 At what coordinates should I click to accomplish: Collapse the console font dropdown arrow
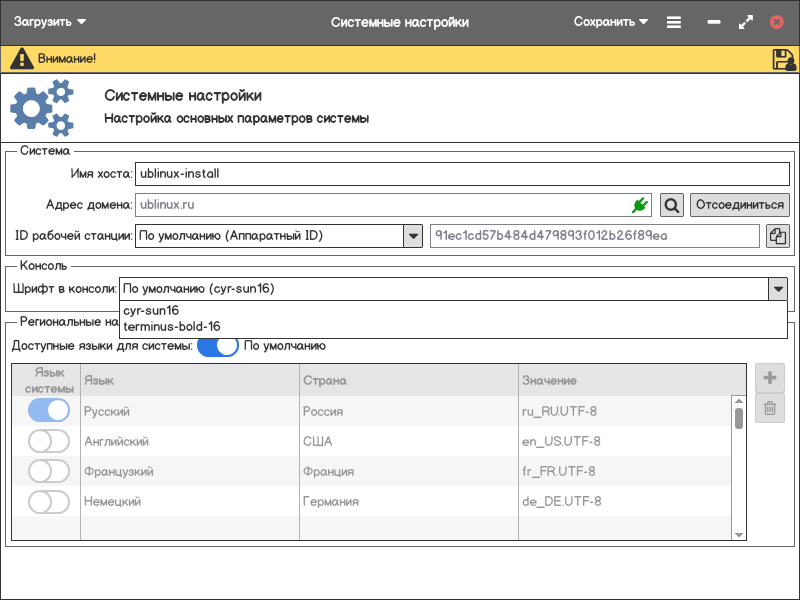tap(777, 289)
